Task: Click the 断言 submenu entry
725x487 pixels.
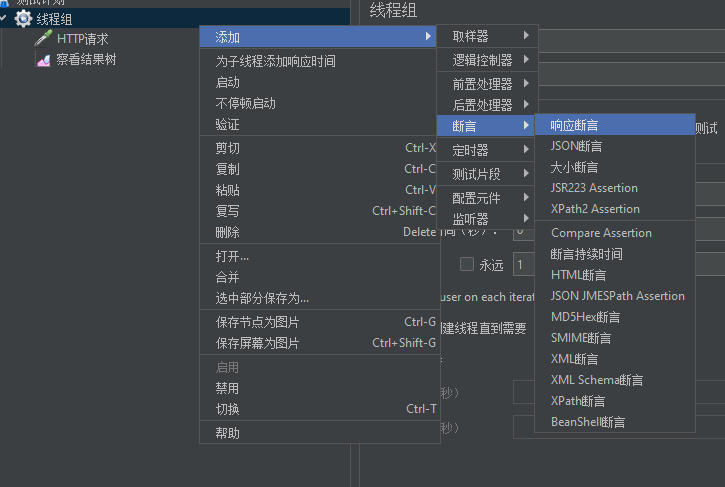Action: pos(485,126)
